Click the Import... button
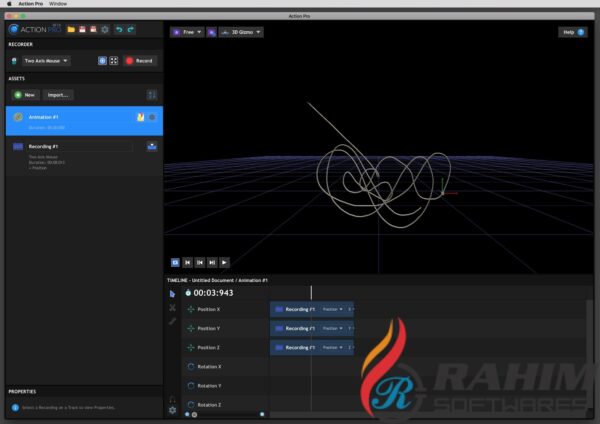This screenshot has height=424, width=600. pyautogui.click(x=58, y=95)
